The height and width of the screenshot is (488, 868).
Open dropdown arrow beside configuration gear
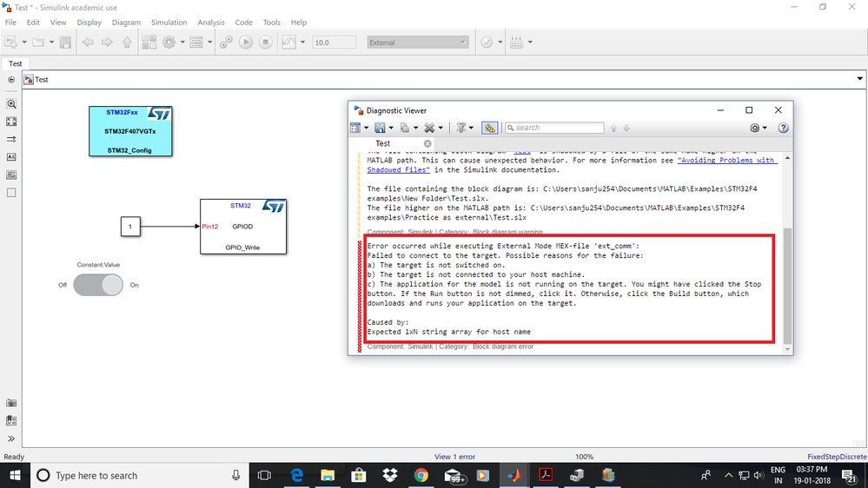pyautogui.click(x=182, y=42)
